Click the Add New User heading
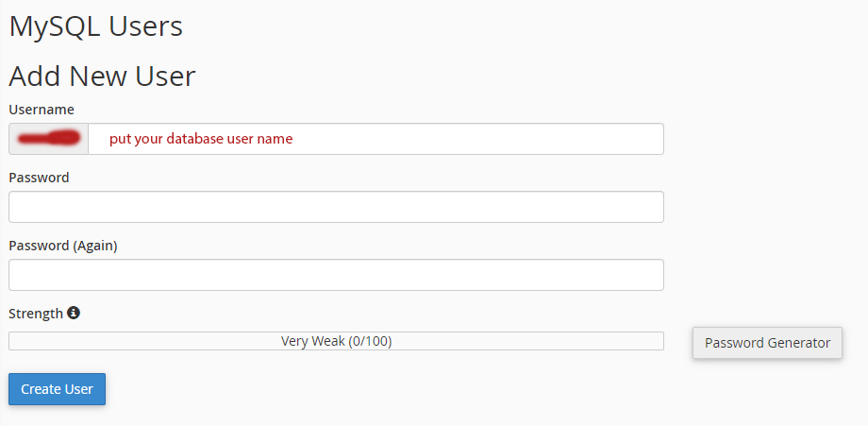Viewport: 868px width, 426px height. pos(102,76)
